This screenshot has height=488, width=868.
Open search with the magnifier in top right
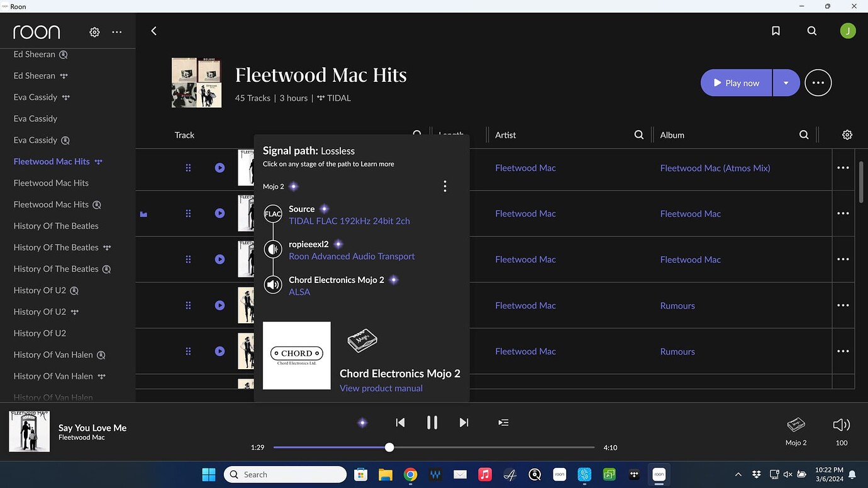click(811, 30)
